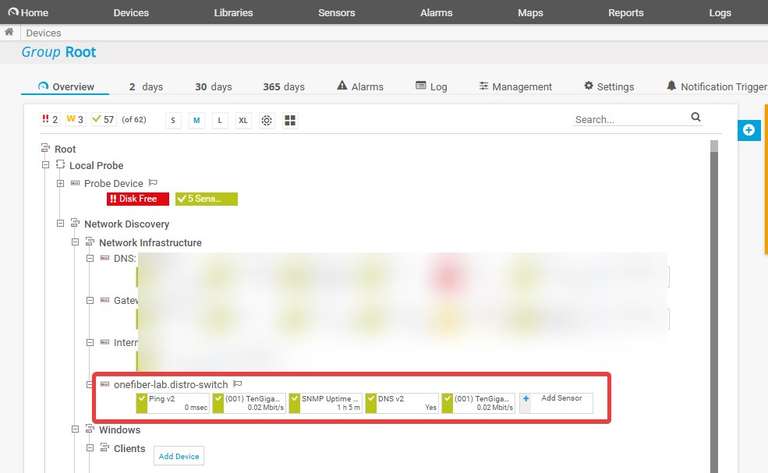768x473 pixels.
Task: Open Probe Device entry
Action: [113, 183]
